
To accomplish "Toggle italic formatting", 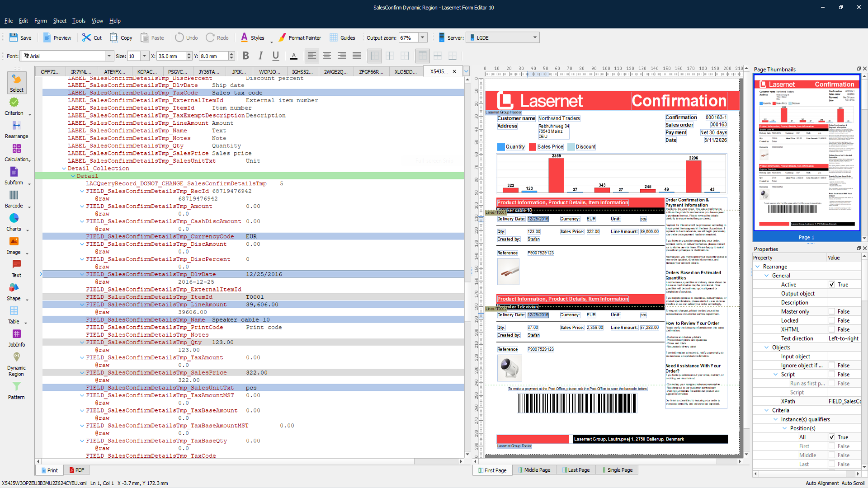I will pyautogui.click(x=261, y=56).
